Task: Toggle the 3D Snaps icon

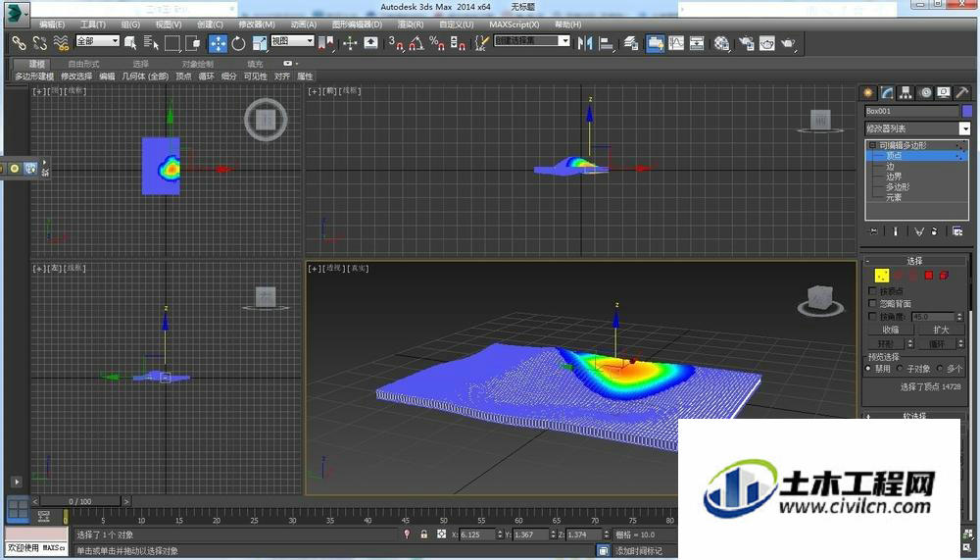Action: pos(395,43)
